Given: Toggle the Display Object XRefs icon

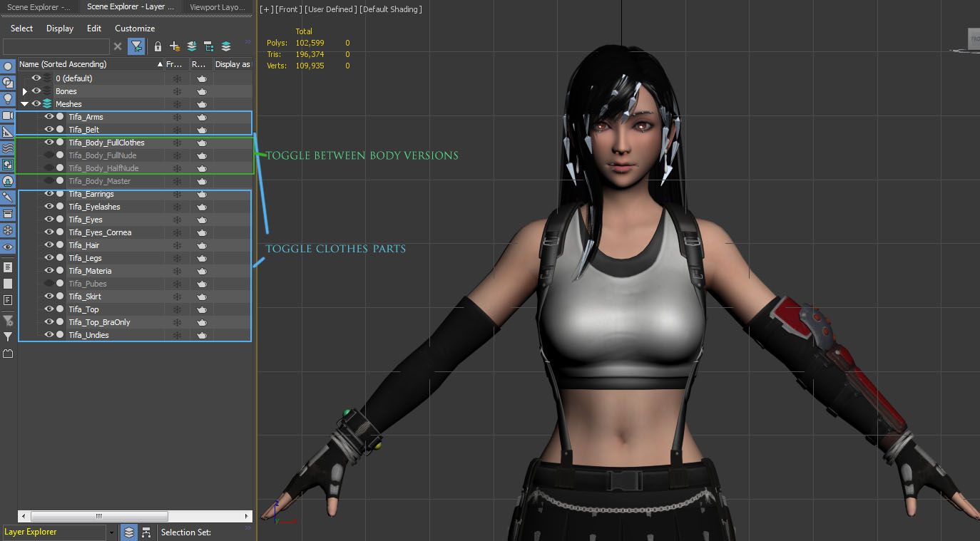Looking at the screenshot, I should tap(8, 181).
